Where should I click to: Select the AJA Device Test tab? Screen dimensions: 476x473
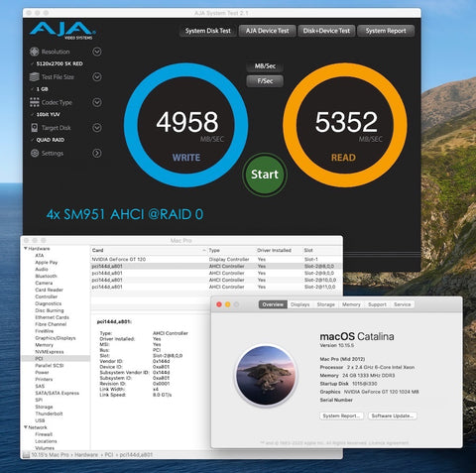(267, 31)
